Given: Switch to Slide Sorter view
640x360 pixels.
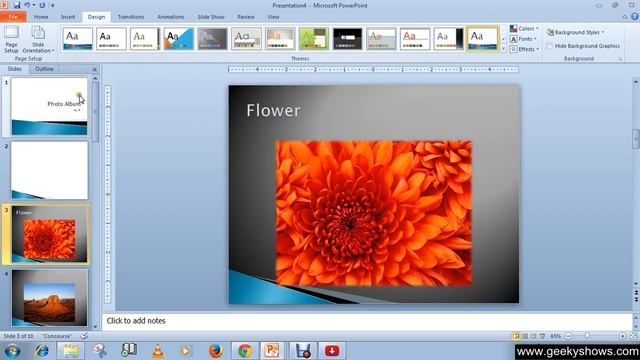Looking at the screenshot, I should pyautogui.click(x=525, y=336).
